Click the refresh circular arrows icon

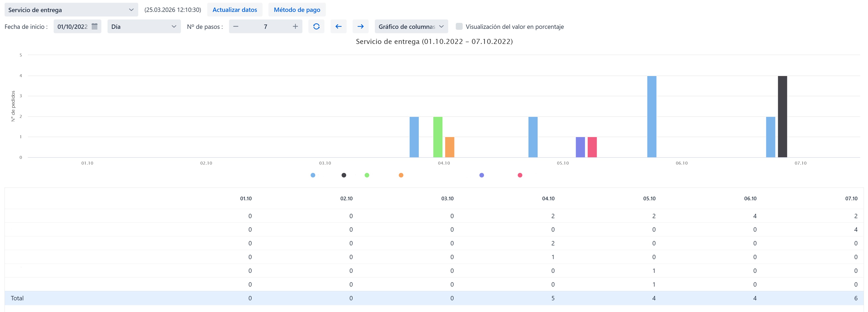click(316, 27)
